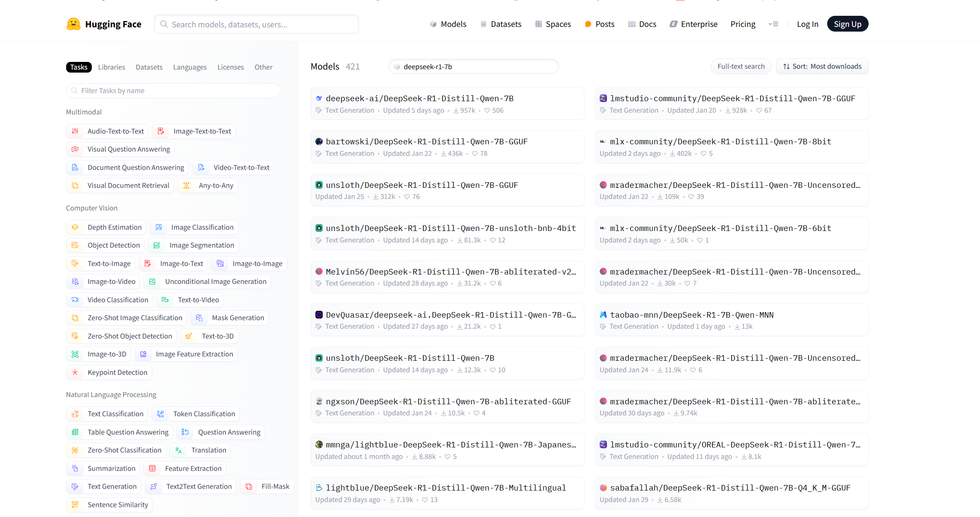The width and height of the screenshot is (980, 517).
Task: Focus the main search models input
Action: pyautogui.click(x=257, y=24)
